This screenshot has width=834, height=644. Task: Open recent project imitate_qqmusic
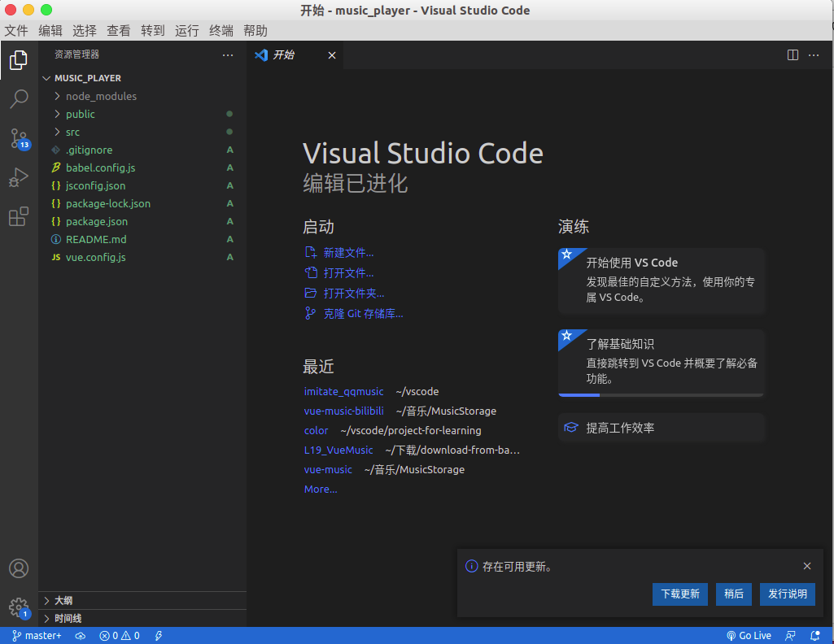pos(343,392)
